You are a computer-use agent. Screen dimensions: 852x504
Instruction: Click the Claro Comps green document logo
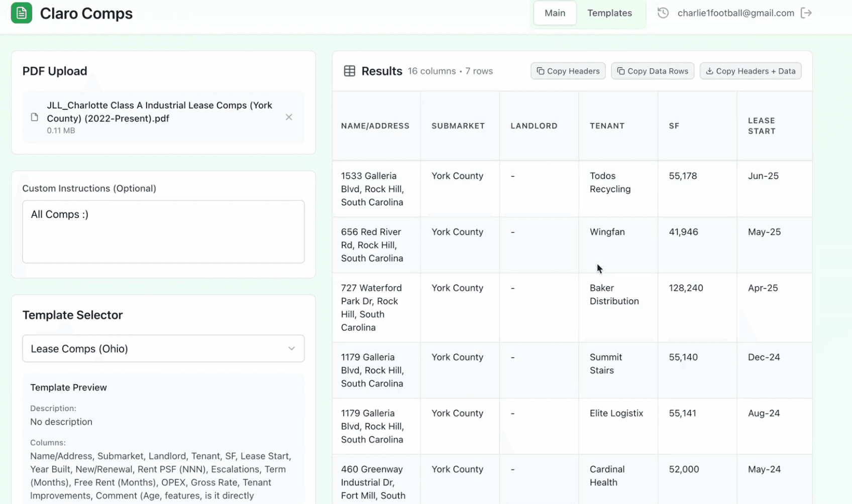click(x=21, y=13)
